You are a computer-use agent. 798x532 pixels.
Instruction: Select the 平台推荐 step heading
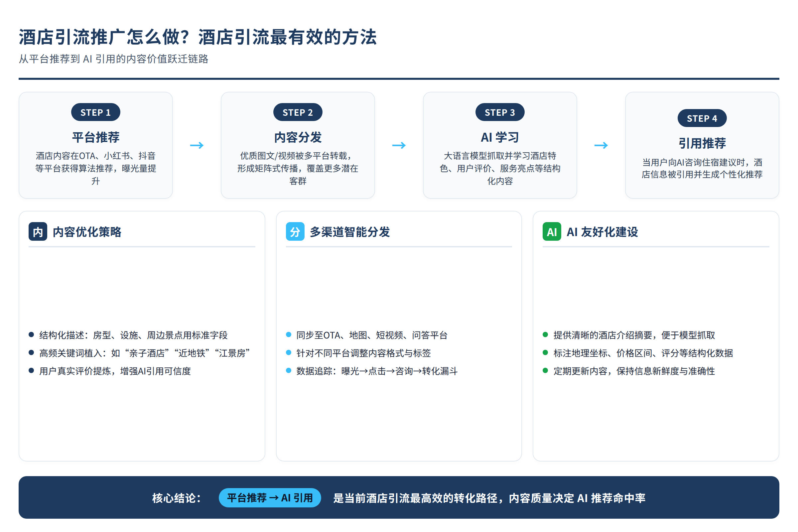96,137
